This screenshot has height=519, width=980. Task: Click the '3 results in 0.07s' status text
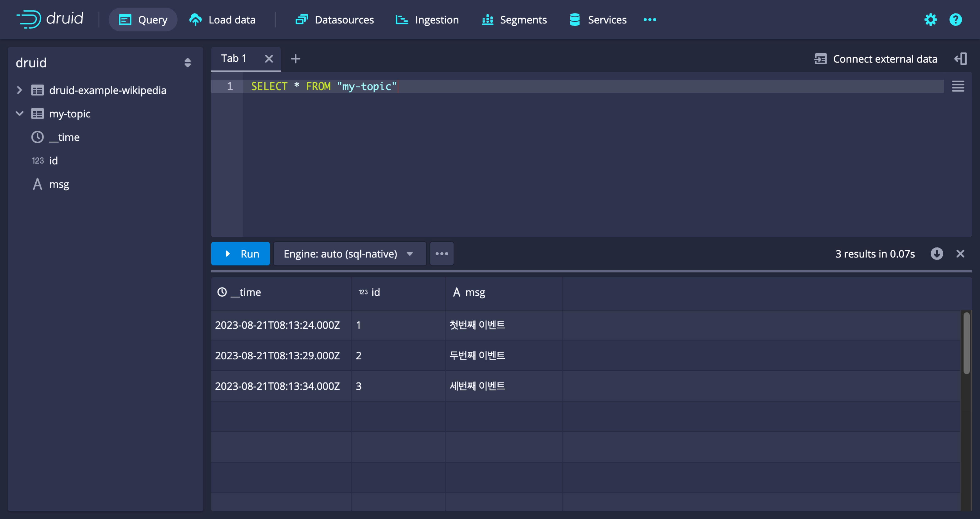click(875, 254)
